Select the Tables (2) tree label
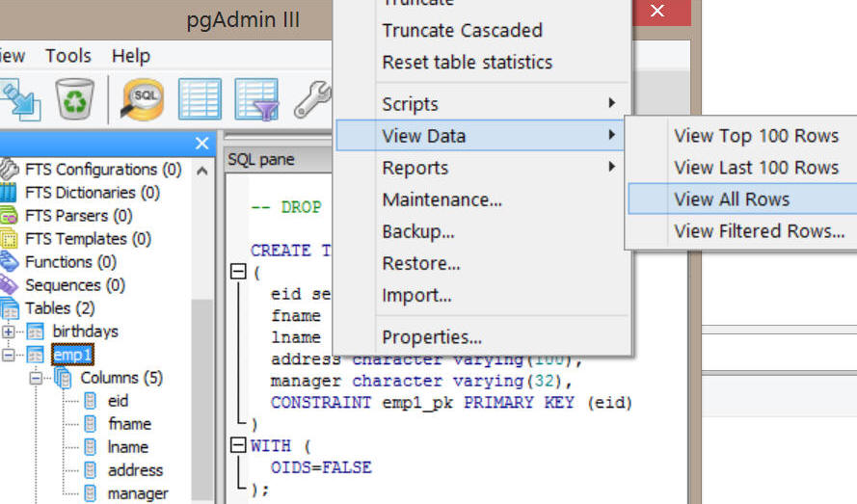 click(x=60, y=308)
